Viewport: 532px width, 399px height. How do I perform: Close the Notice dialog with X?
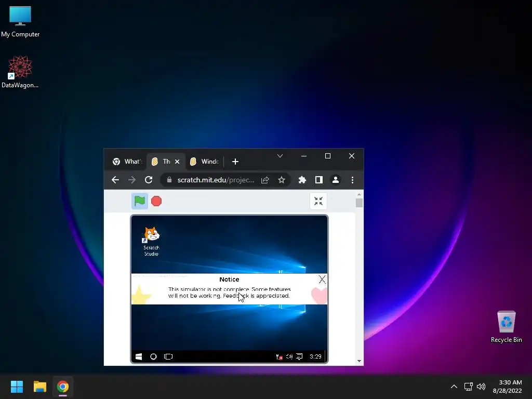point(322,279)
